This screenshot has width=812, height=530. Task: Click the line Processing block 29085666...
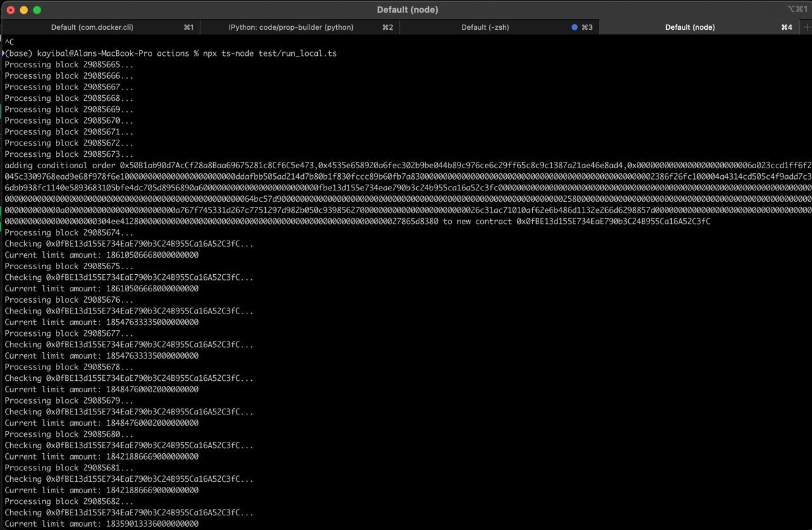click(x=69, y=76)
